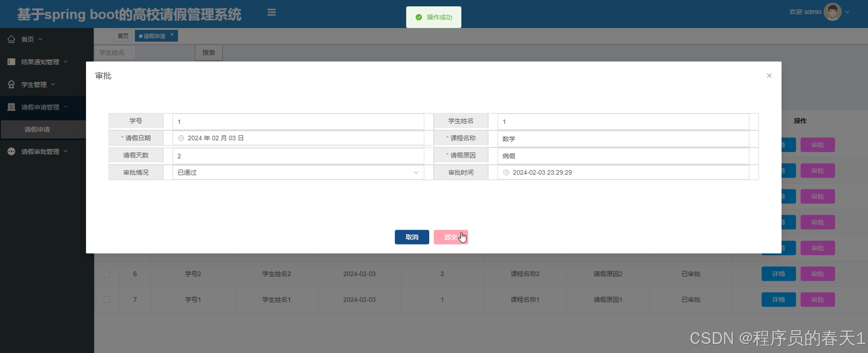The image size is (868, 353).
Task: Switch to the 首页 tab
Action: point(123,36)
